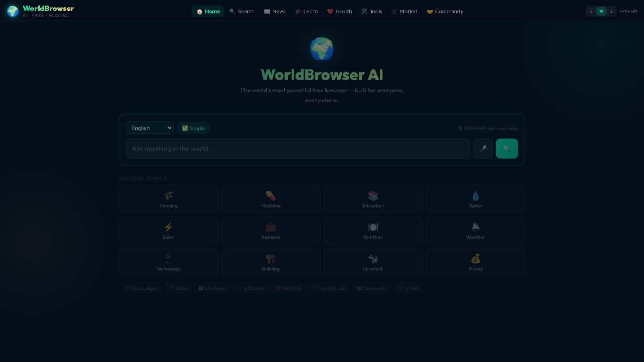Go to the News nav tab

(x=275, y=11)
